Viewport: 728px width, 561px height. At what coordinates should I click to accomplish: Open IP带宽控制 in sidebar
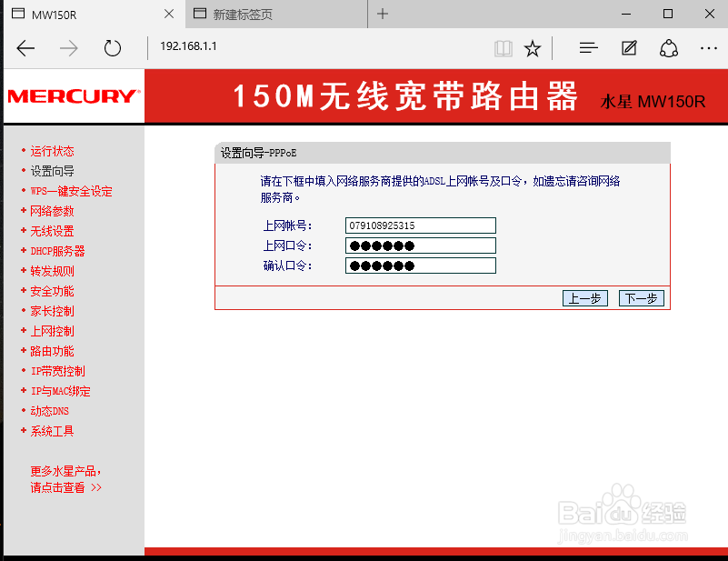pos(57,371)
